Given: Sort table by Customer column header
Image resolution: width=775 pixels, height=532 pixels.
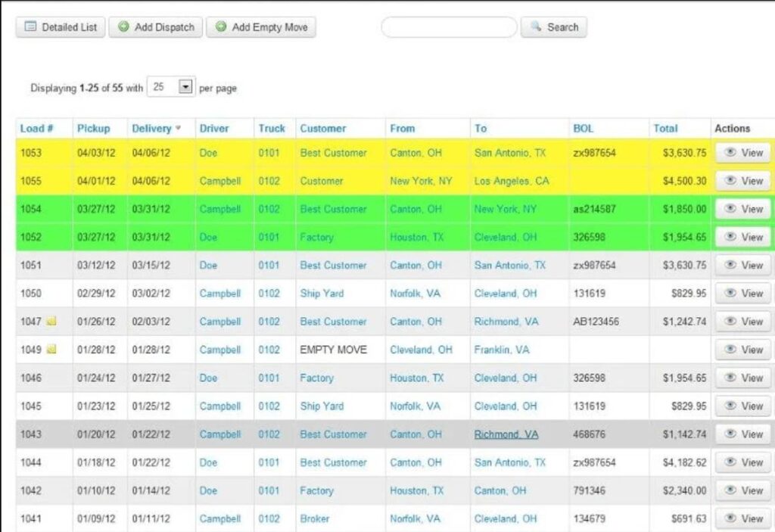Looking at the screenshot, I should 322,129.
